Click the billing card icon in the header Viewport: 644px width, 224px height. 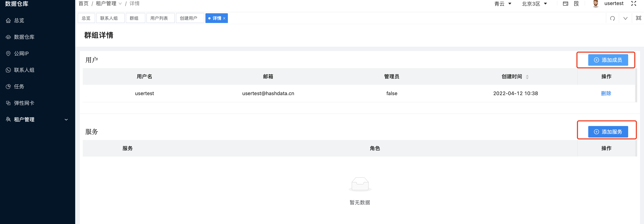pos(565,3)
